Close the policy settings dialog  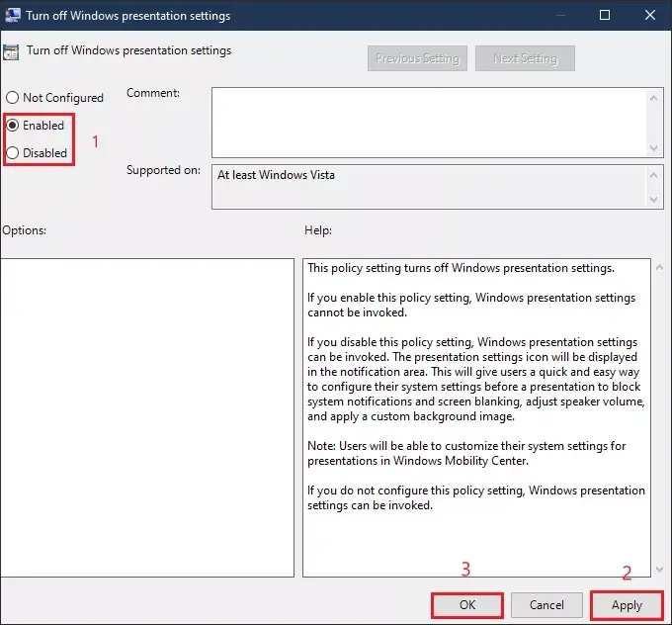[650, 15]
